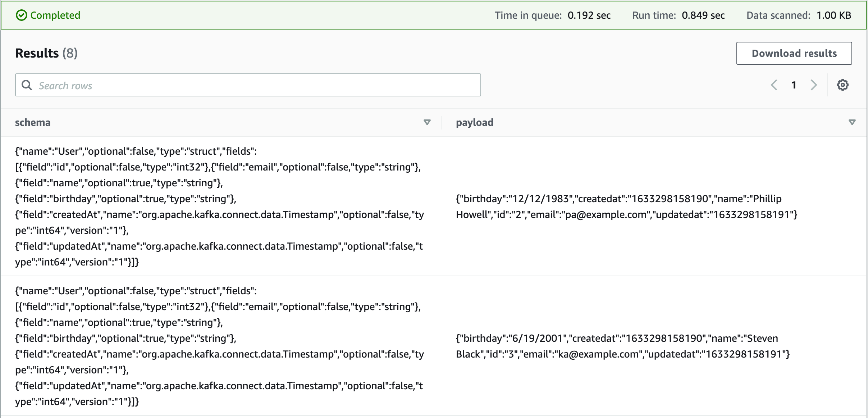Viewport: 868px width, 418px height.
Task: Click the Time in queue 0.192 sec value
Action: coord(589,15)
